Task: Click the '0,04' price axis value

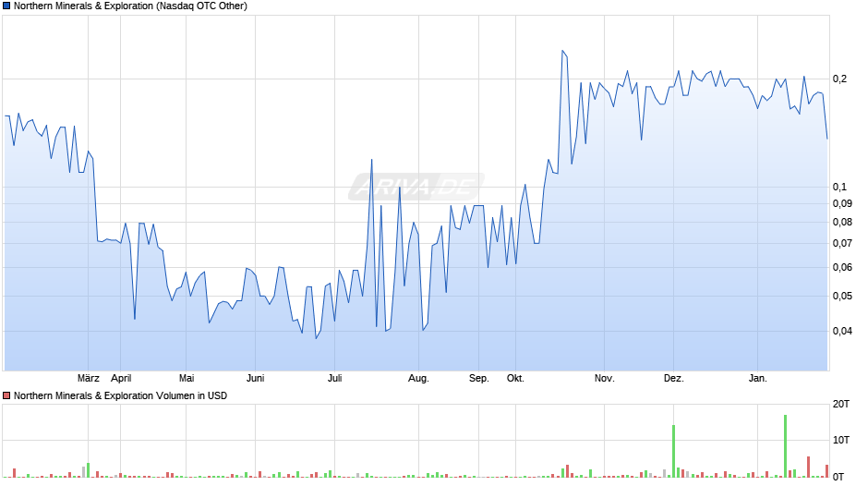Action: tap(842, 332)
